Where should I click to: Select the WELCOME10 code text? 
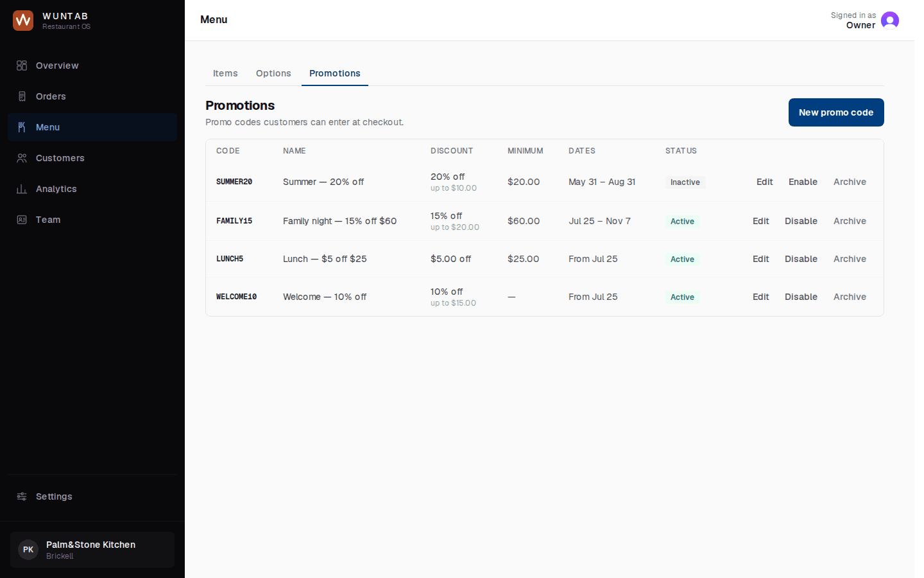236,297
